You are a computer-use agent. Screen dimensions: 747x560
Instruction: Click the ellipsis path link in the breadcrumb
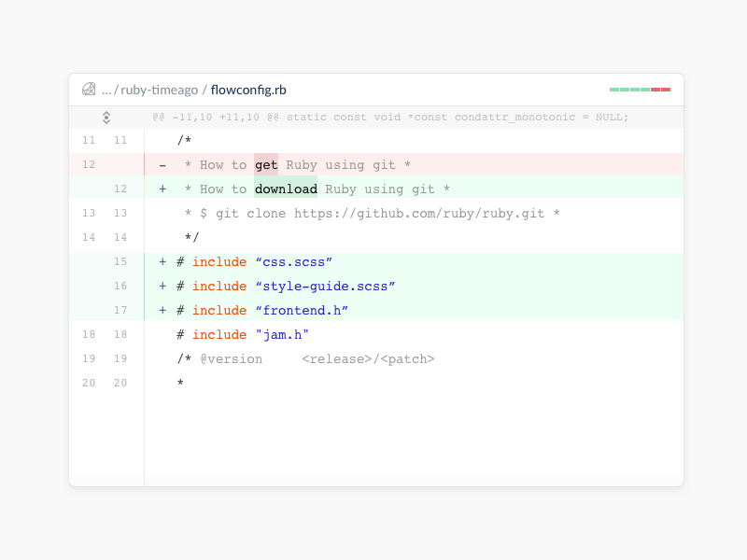tap(107, 90)
